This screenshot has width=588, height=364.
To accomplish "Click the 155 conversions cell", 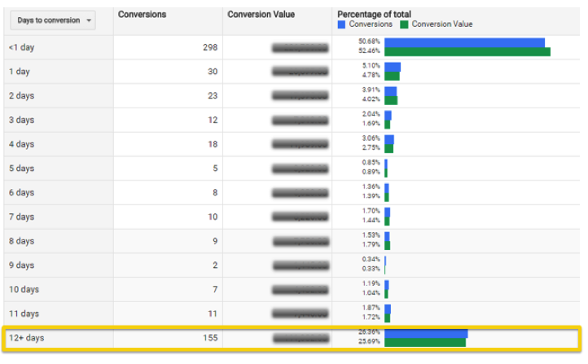I will (x=209, y=338).
